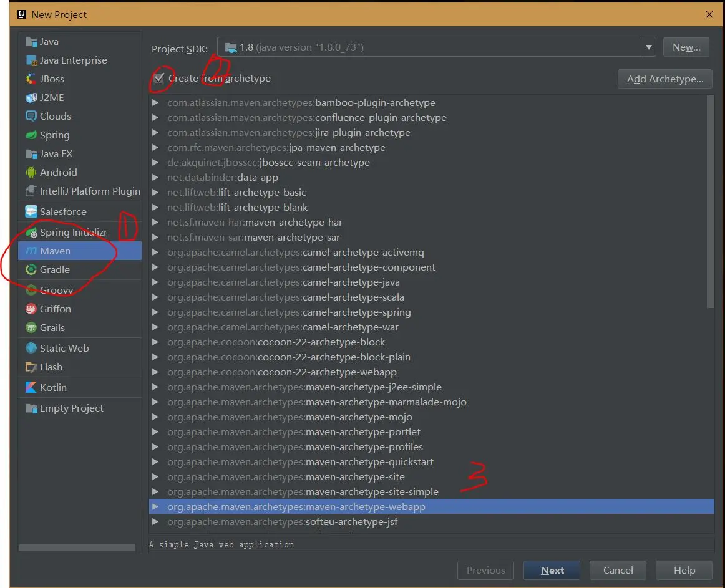Select the Salesforce icon
Viewport: 725px width, 588px height.
(x=31, y=212)
